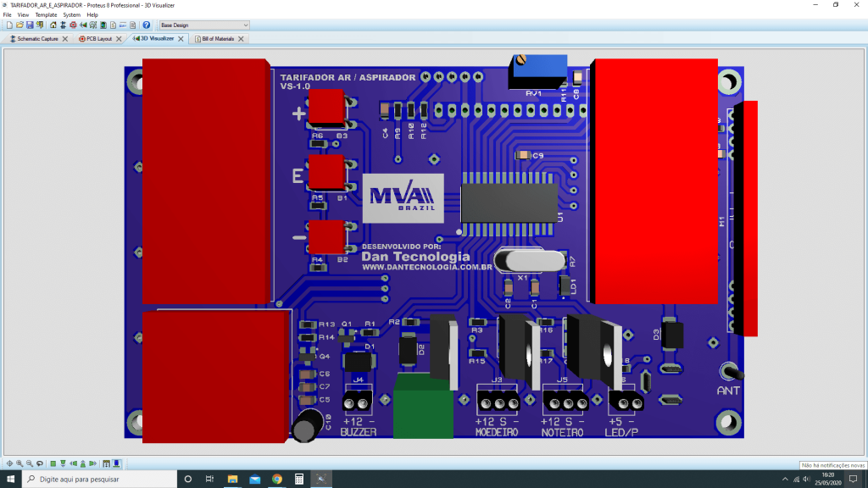Click the Save Project icon

coord(29,25)
